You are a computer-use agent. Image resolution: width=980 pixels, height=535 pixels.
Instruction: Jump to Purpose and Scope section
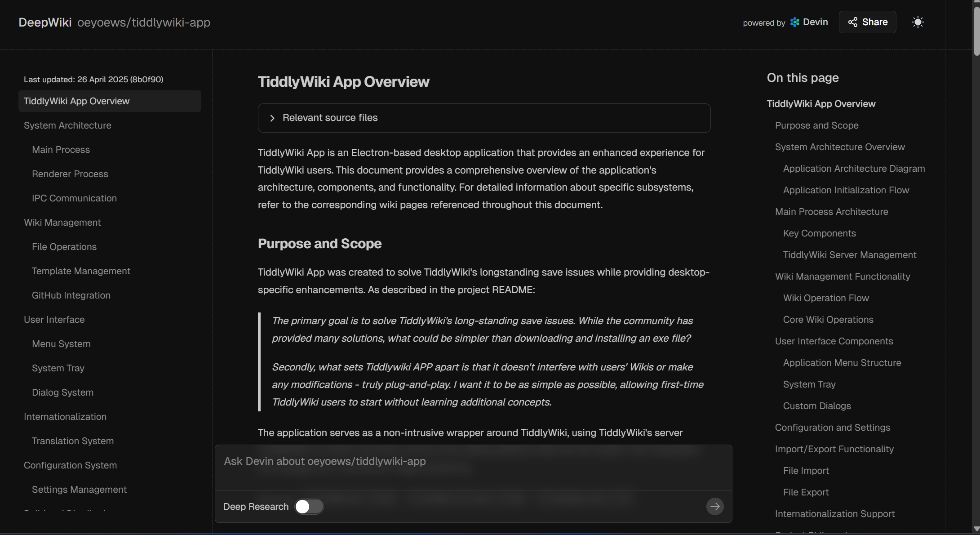point(817,125)
